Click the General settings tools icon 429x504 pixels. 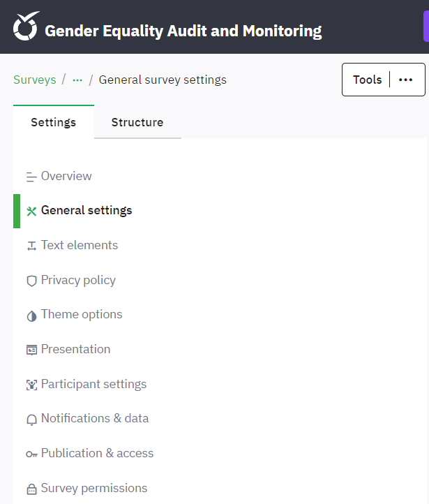pyautogui.click(x=31, y=212)
